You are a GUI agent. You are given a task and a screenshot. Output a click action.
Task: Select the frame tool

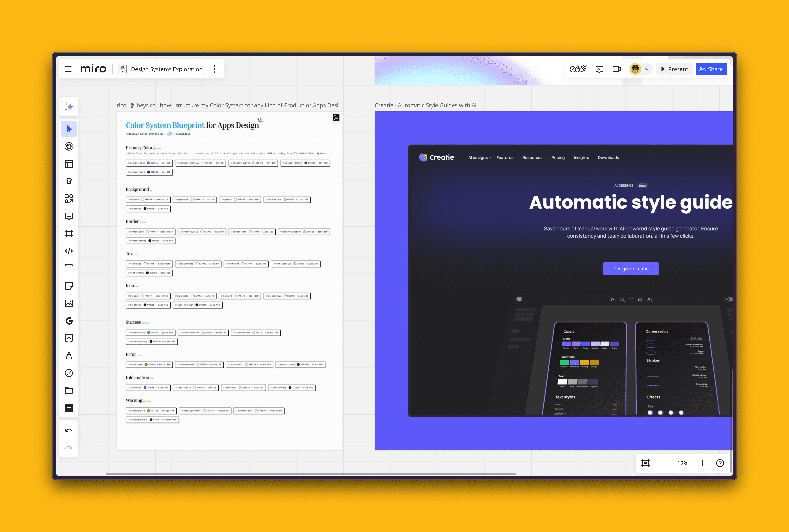click(69, 234)
